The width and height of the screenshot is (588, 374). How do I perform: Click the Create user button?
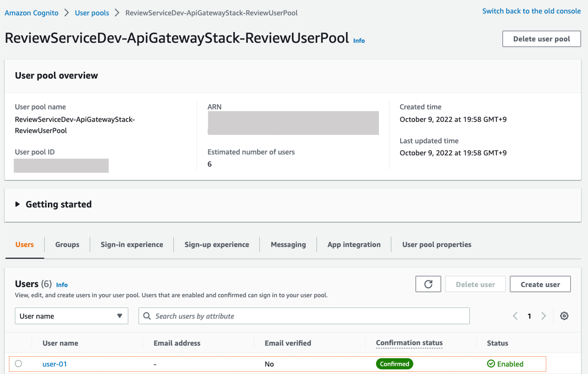coord(540,284)
